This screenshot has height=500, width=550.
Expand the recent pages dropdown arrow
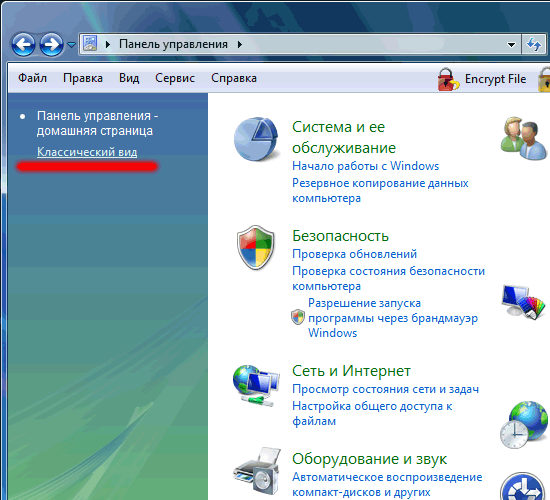(x=71, y=45)
